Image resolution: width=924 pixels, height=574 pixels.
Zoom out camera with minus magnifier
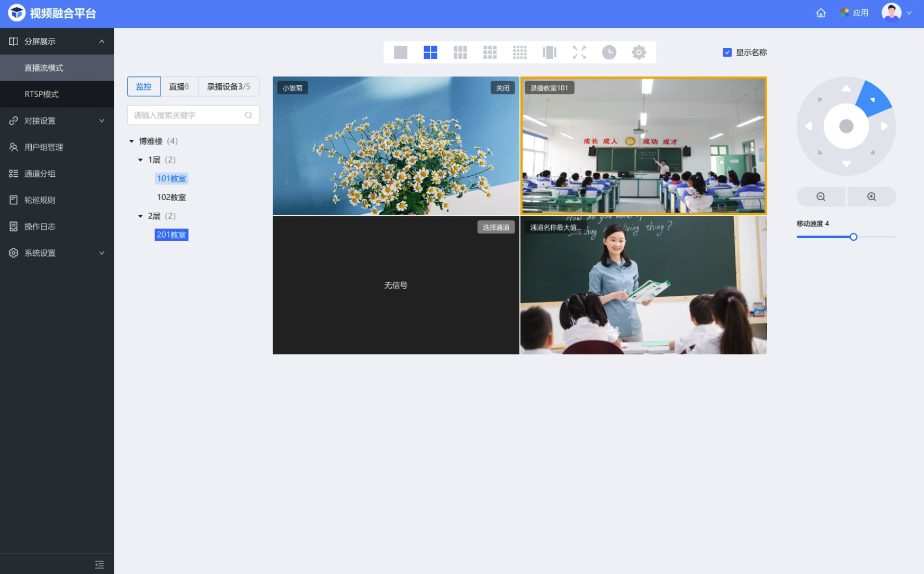click(821, 197)
